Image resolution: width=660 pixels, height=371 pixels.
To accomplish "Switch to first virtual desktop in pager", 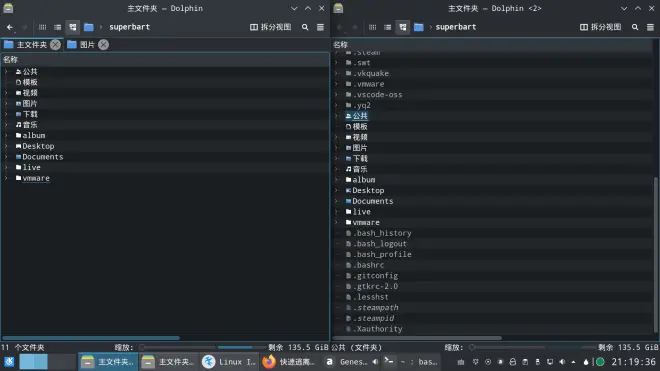I will click(x=34, y=362).
